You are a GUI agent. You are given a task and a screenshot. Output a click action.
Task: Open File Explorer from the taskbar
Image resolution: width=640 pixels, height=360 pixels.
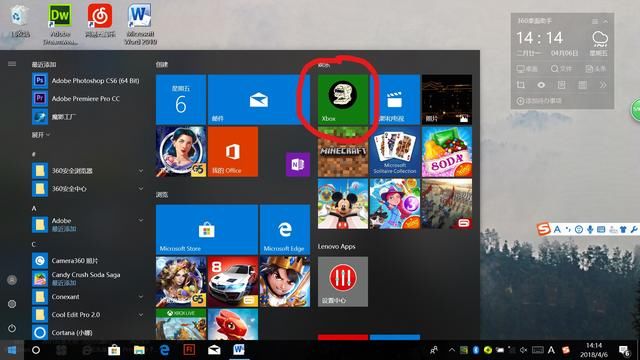pos(139,350)
